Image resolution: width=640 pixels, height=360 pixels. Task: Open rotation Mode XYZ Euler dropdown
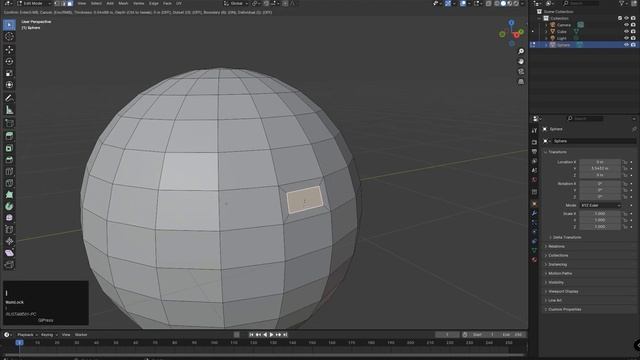pyautogui.click(x=600, y=205)
